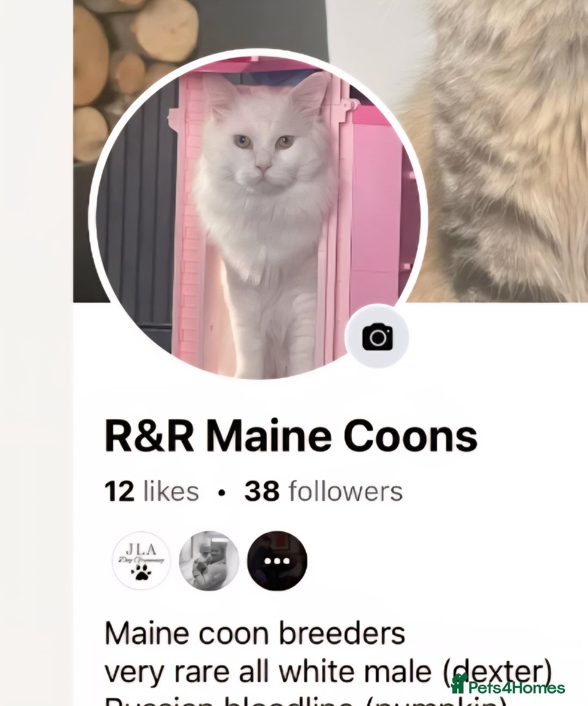
Task: Click the paw print in JLA avatar
Action: pyautogui.click(x=142, y=572)
